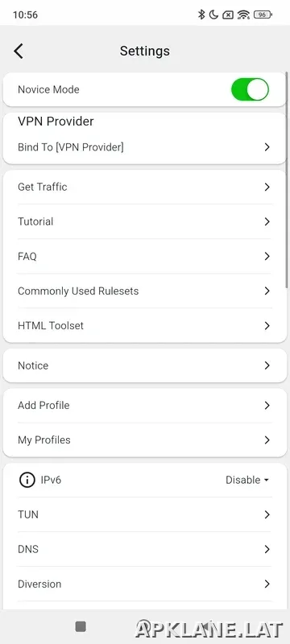
Task: Toggle the Novice Mode switch
Action: [x=251, y=89]
